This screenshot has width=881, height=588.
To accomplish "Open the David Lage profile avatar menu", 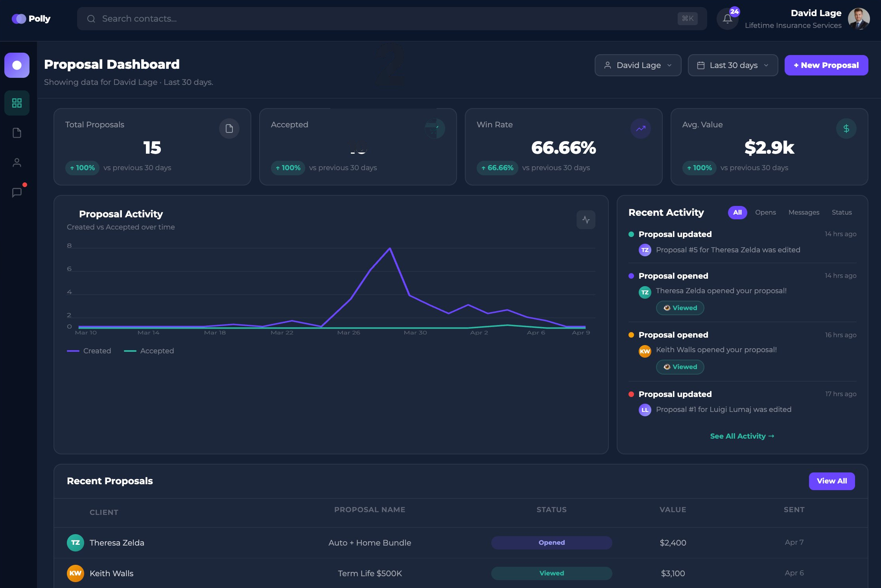I will pos(858,19).
